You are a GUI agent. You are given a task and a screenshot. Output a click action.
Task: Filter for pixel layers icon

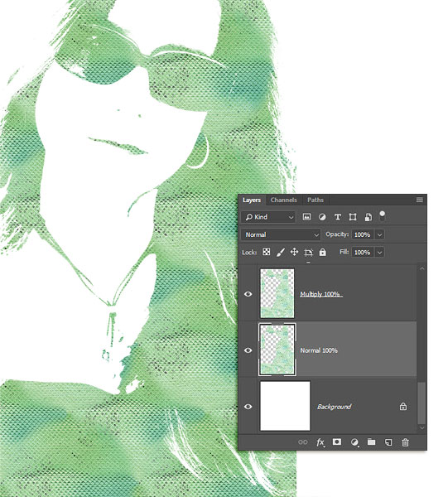(306, 217)
